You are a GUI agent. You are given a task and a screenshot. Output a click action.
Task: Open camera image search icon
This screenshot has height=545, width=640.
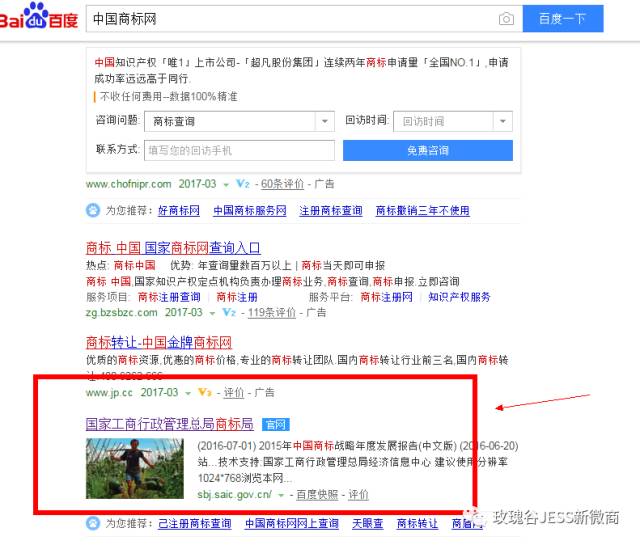506,19
